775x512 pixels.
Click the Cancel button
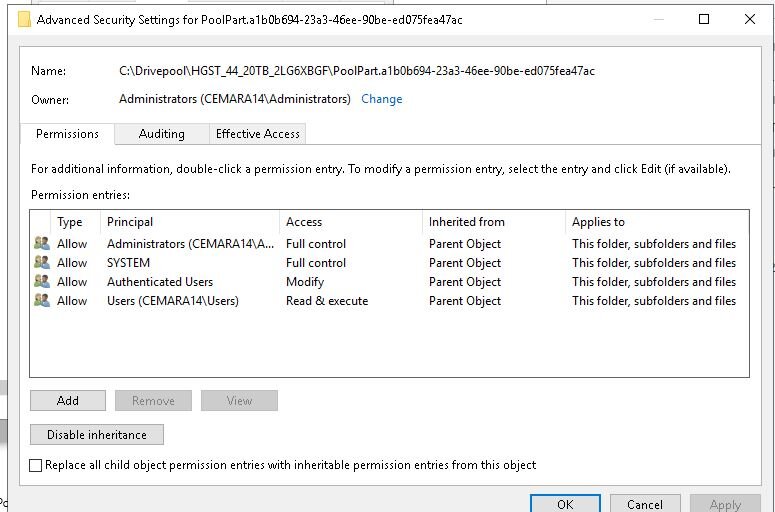click(x=645, y=504)
